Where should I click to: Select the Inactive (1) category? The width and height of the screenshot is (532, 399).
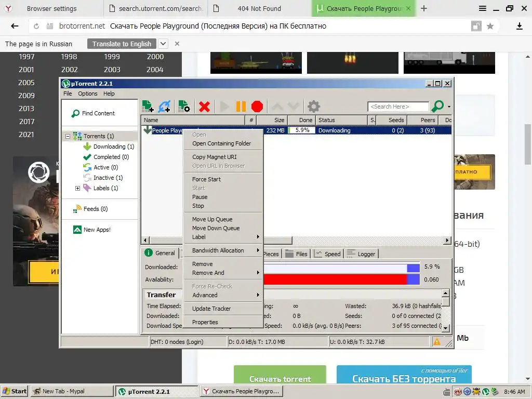(103, 178)
